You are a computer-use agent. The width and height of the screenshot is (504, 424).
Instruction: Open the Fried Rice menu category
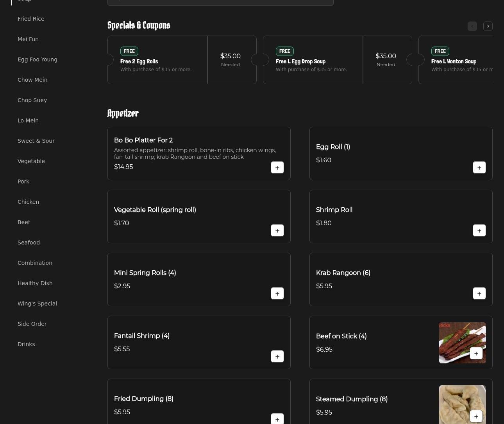[31, 19]
